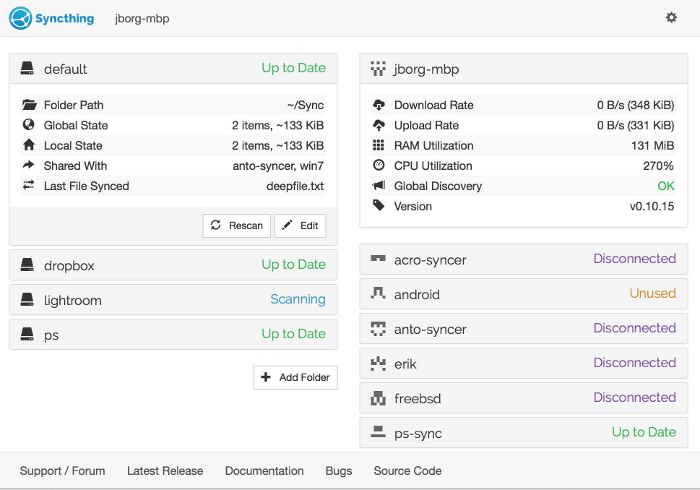700x490 pixels.
Task: Collapse the jborg-mbp device panel
Action: pos(523,70)
